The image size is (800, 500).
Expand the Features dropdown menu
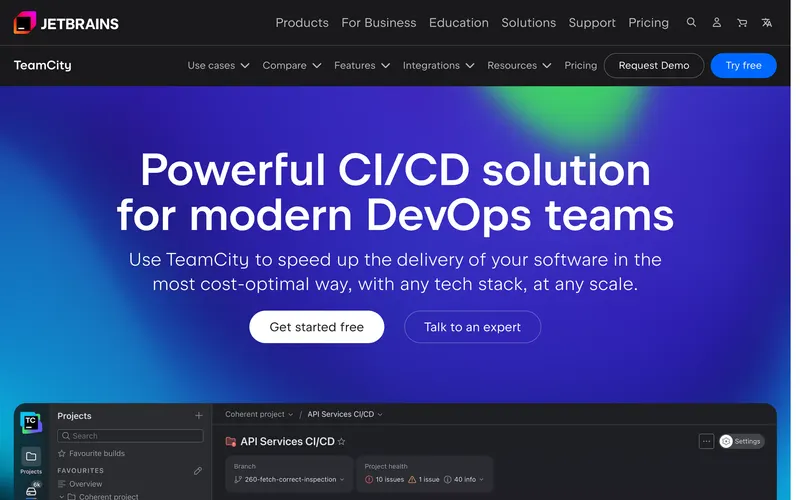pos(362,65)
